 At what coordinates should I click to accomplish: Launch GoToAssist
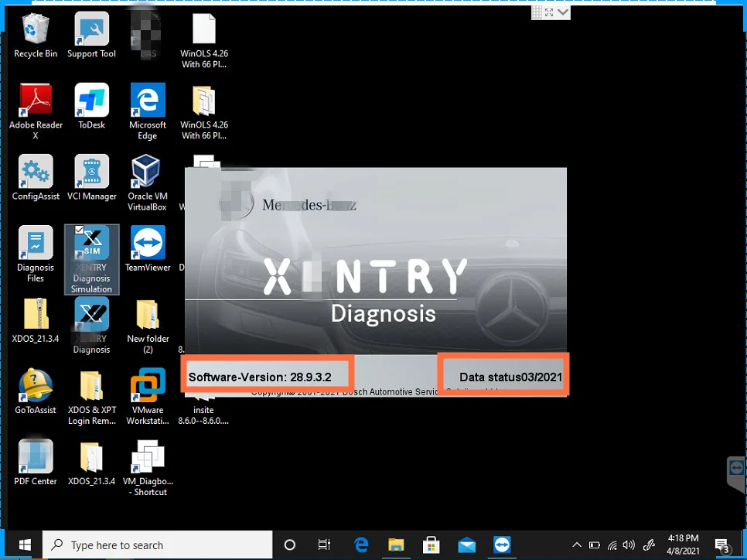[36, 391]
